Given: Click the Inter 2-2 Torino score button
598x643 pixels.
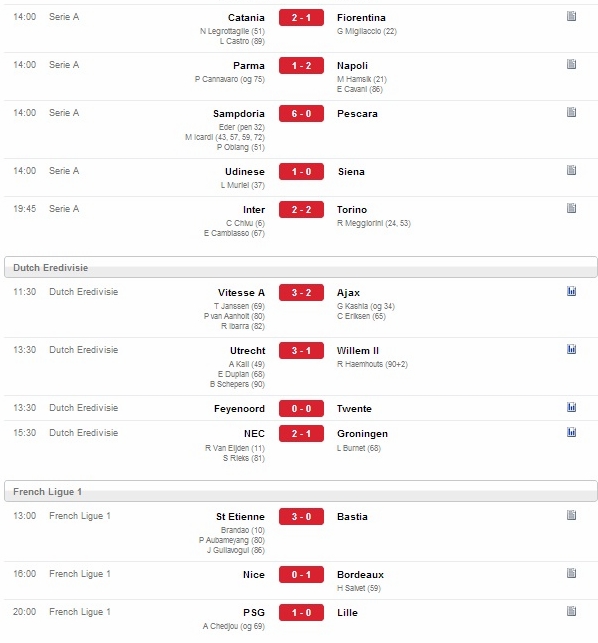Looking at the screenshot, I should pyautogui.click(x=301, y=210).
